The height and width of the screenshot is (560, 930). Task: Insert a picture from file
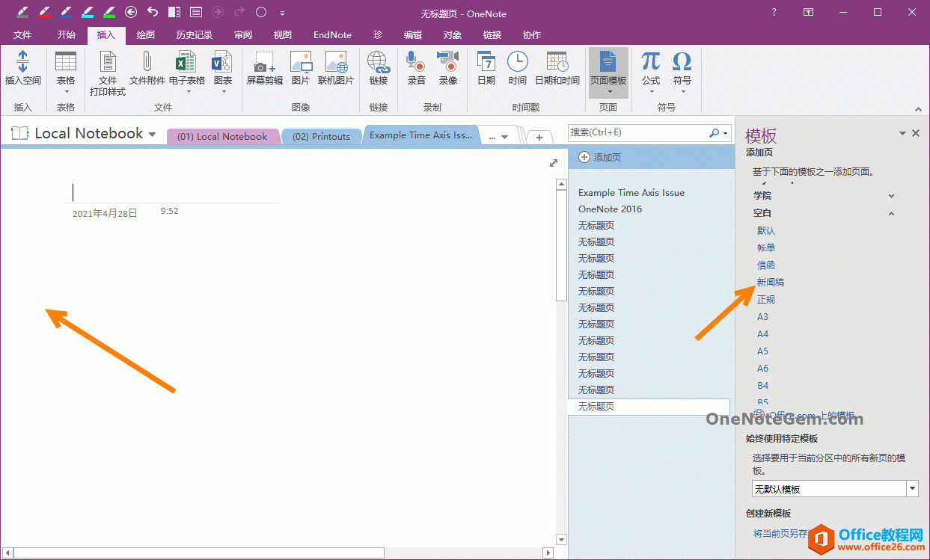point(301,71)
